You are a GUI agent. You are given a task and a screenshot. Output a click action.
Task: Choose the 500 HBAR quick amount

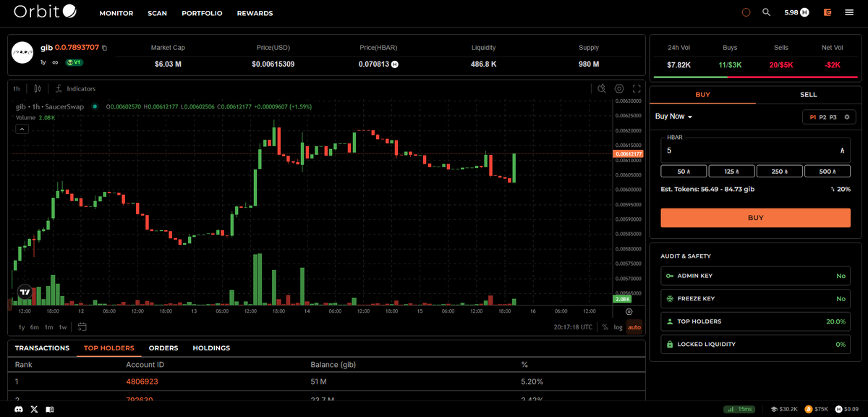(827, 172)
